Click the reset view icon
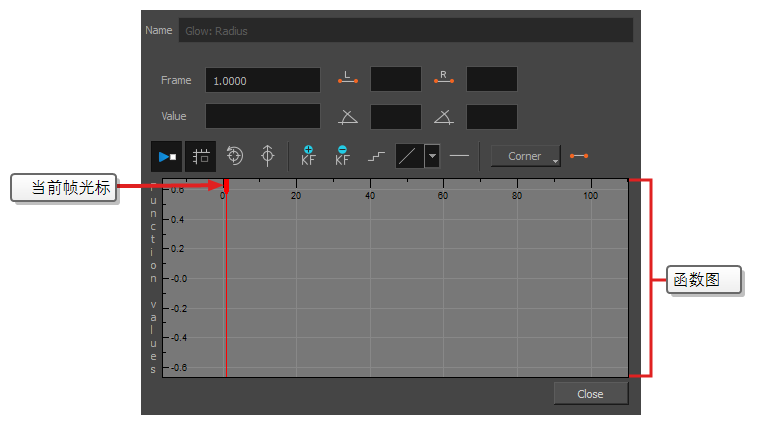The height and width of the screenshot is (425, 757). point(235,156)
